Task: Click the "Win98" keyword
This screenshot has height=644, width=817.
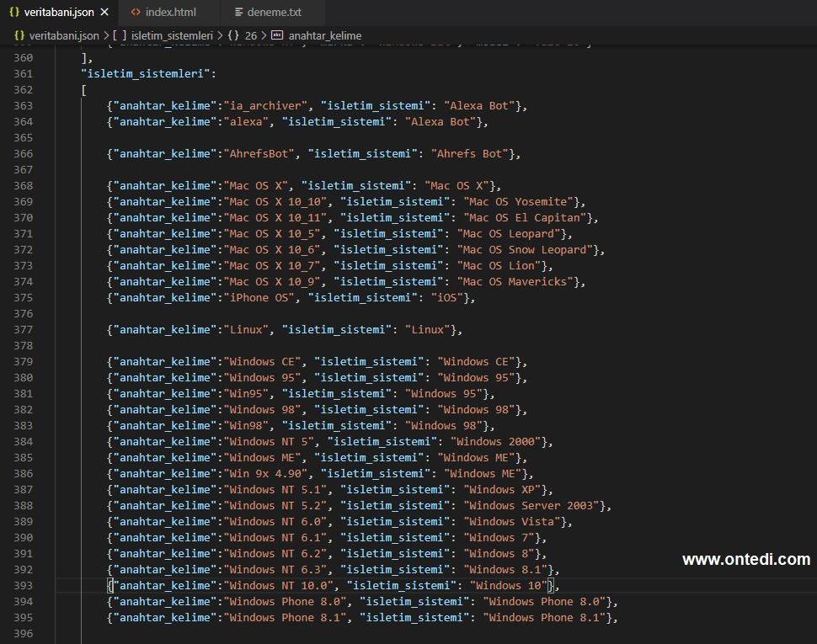Action: [x=247, y=426]
